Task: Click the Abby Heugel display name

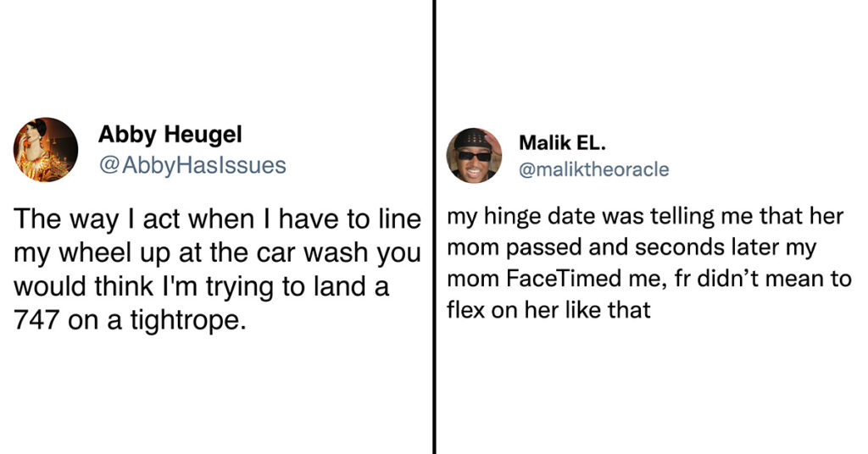Action: pyautogui.click(x=170, y=135)
